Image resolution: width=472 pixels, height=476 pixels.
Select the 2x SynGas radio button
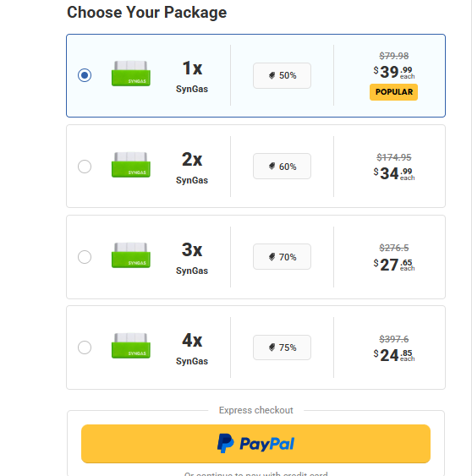[x=85, y=167]
